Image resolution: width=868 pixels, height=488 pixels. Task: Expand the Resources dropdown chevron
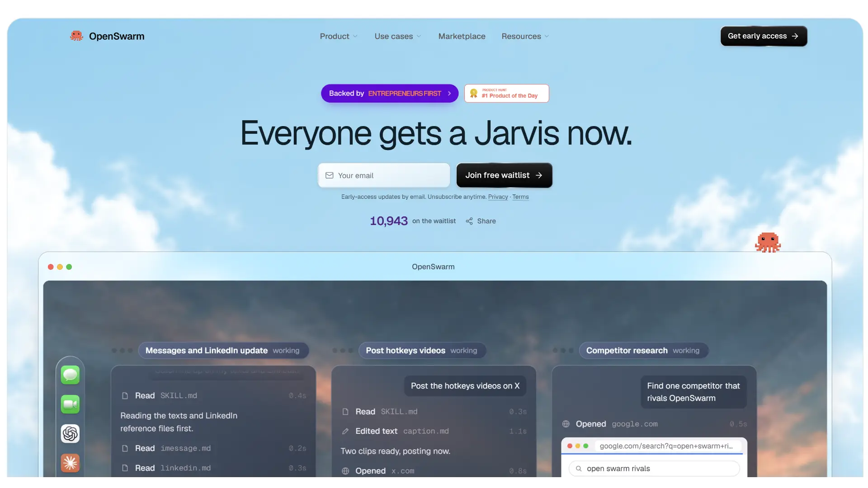pyautogui.click(x=547, y=36)
